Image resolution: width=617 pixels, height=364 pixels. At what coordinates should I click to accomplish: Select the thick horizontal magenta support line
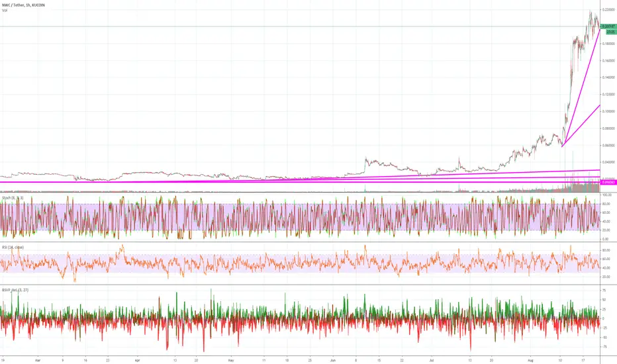tap(300, 182)
